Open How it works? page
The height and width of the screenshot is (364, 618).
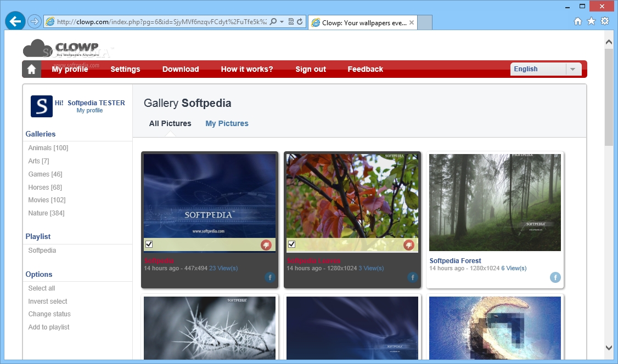pos(247,69)
